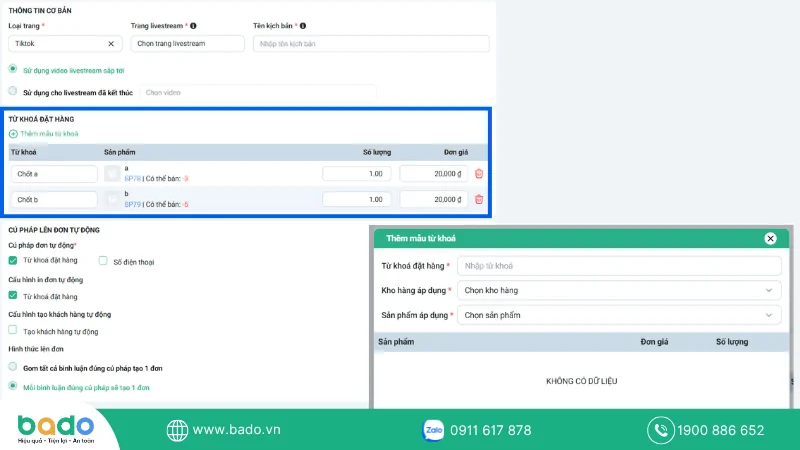Select Mỗi bình luận đúng cú pháp tạo 1 đơn
Image resolution: width=800 pixels, height=450 pixels.
(13, 386)
